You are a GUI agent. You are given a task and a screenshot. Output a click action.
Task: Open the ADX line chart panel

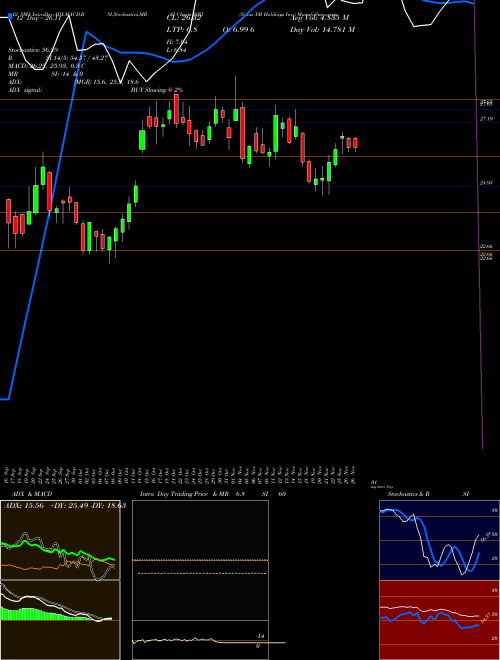point(60,540)
